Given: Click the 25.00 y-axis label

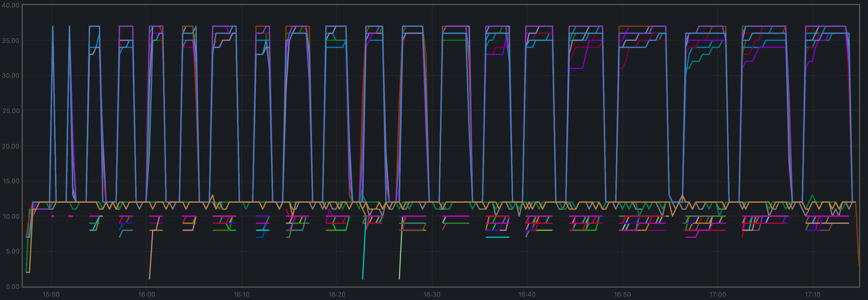Looking at the screenshot, I should coord(11,111).
